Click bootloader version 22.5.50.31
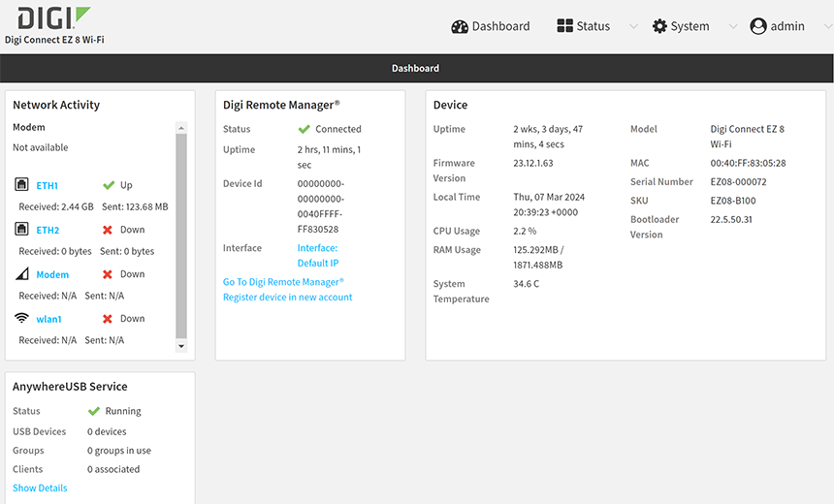This screenshot has height=504, width=834. click(731, 220)
